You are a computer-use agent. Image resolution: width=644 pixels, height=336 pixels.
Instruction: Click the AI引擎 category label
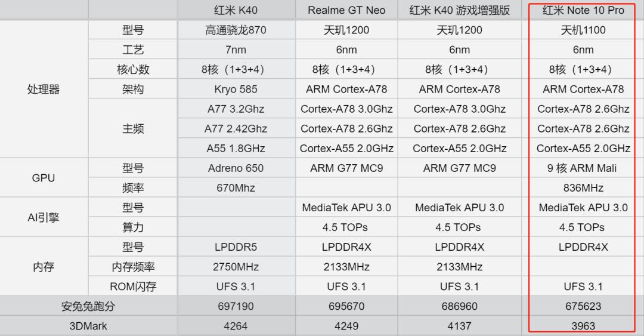(44, 217)
